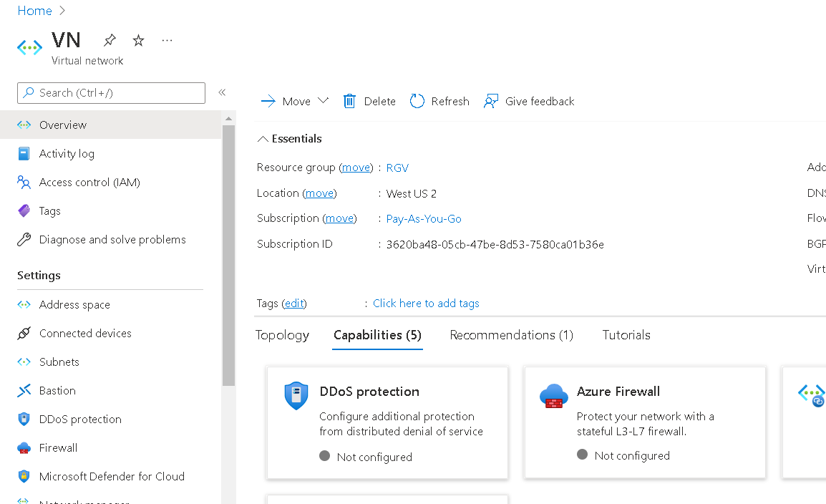Switch to the Tutorials tab
This screenshot has width=826, height=504.
click(x=626, y=335)
